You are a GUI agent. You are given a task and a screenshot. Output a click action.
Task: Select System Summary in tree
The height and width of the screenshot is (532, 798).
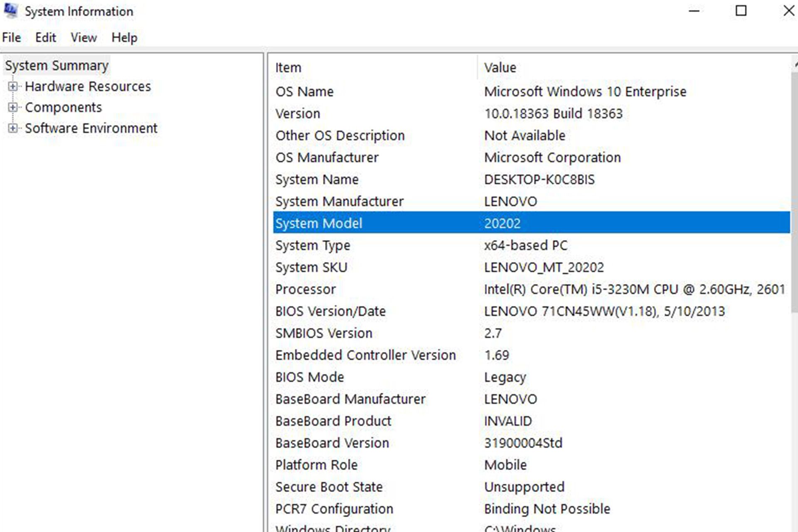click(x=57, y=66)
